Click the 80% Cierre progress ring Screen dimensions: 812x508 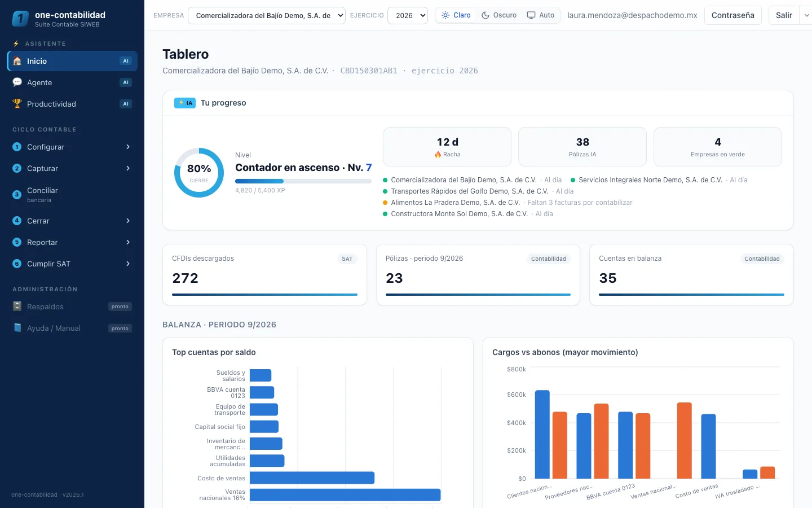(x=199, y=173)
